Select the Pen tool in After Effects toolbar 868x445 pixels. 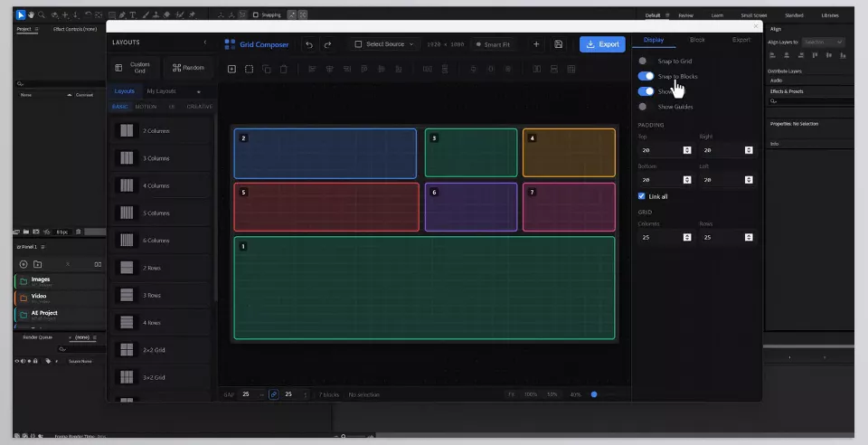coord(122,15)
